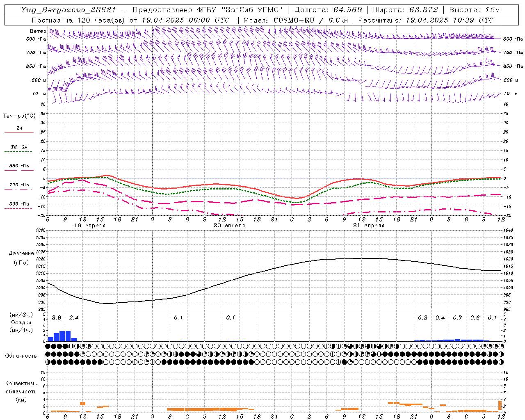525x420 pixels.
Task: Click the Конвективн. convective cloud label
Action: click(x=21, y=383)
